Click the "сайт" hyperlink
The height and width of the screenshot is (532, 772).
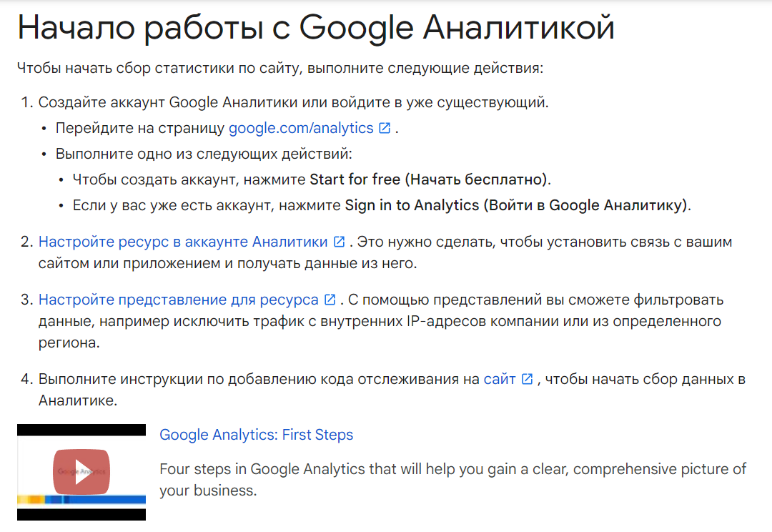[x=499, y=380]
